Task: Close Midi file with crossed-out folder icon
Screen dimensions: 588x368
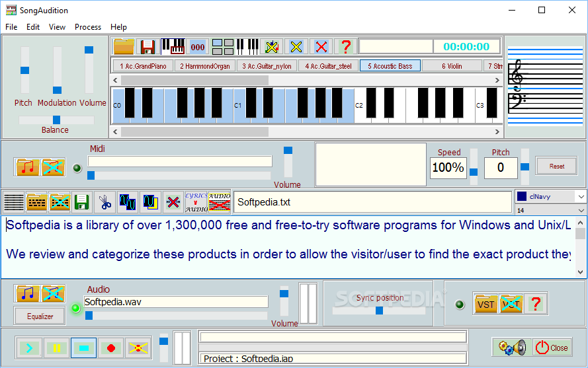Action: point(53,167)
